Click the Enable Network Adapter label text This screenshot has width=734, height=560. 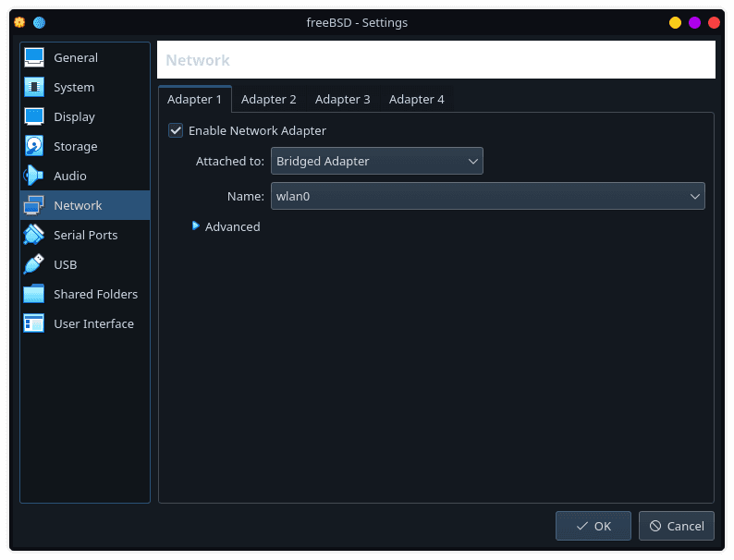tap(257, 130)
